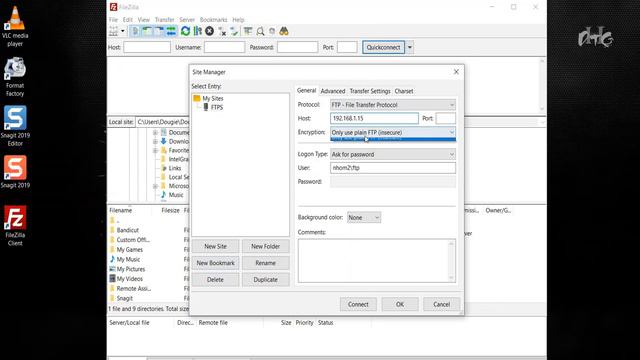
Task: Open FileZilla Client desktop shortcut
Action: [x=15, y=226]
